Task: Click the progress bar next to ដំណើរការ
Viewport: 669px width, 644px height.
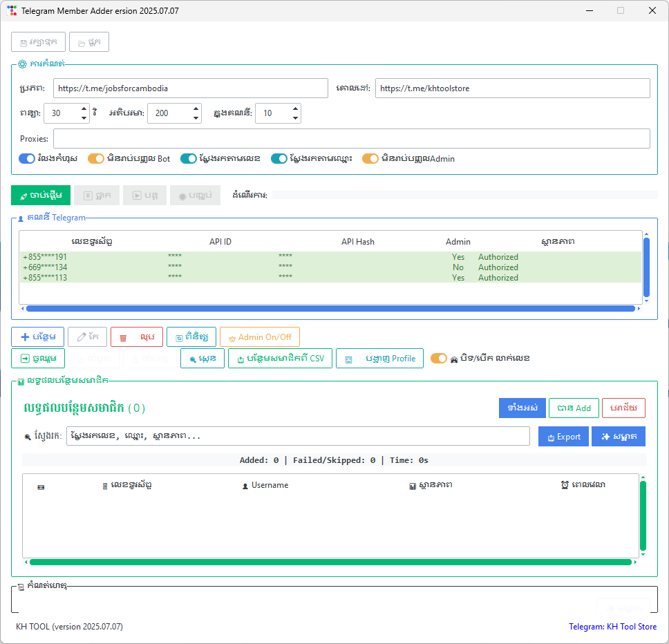Action: tap(465, 196)
